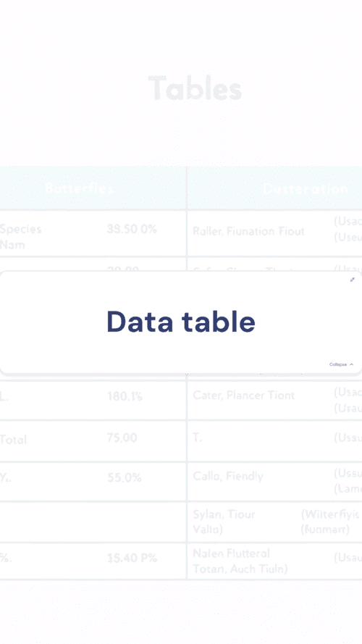Select the Total row label
The image size is (362, 644).
tap(14, 440)
